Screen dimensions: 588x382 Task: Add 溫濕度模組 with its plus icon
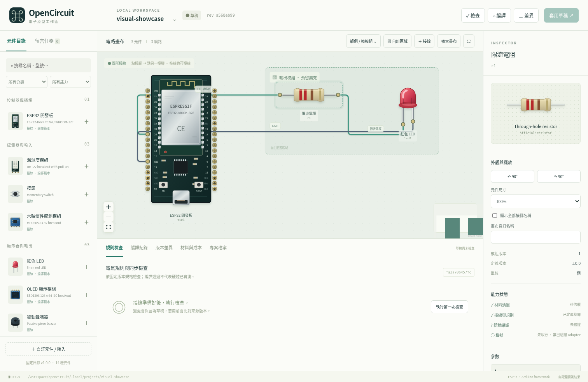(x=86, y=166)
